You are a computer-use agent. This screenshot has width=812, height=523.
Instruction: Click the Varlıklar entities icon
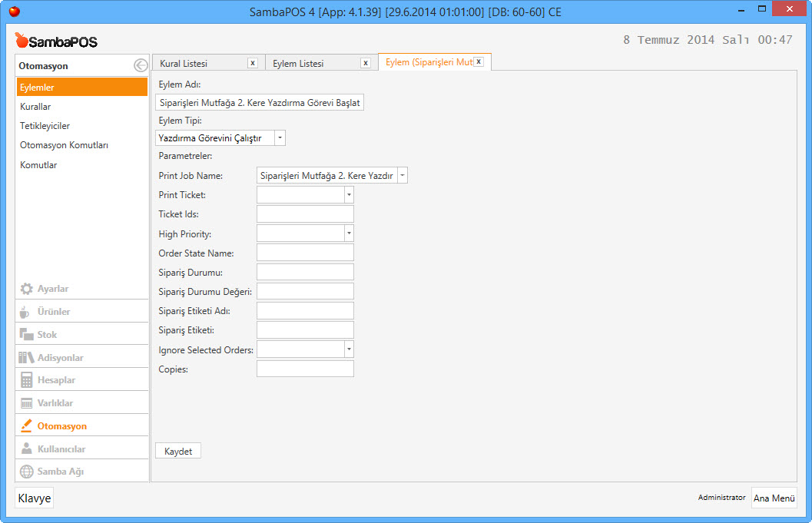tap(27, 403)
